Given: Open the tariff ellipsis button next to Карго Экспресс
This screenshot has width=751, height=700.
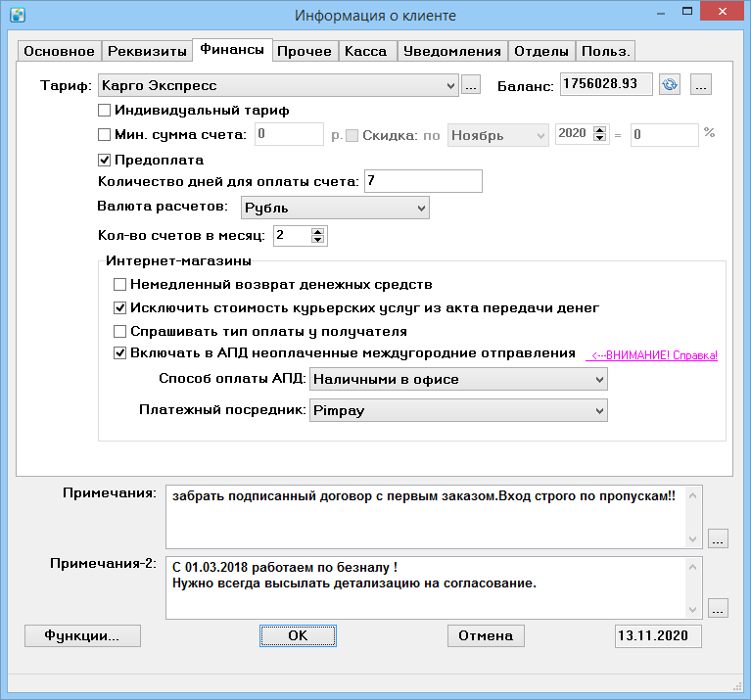Looking at the screenshot, I should tap(471, 85).
